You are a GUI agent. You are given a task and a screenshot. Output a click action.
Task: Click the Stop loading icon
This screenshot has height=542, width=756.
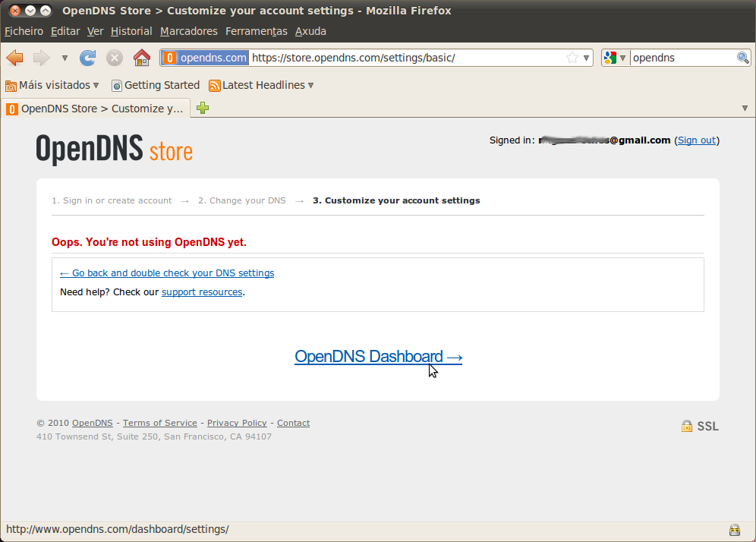coord(115,58)
